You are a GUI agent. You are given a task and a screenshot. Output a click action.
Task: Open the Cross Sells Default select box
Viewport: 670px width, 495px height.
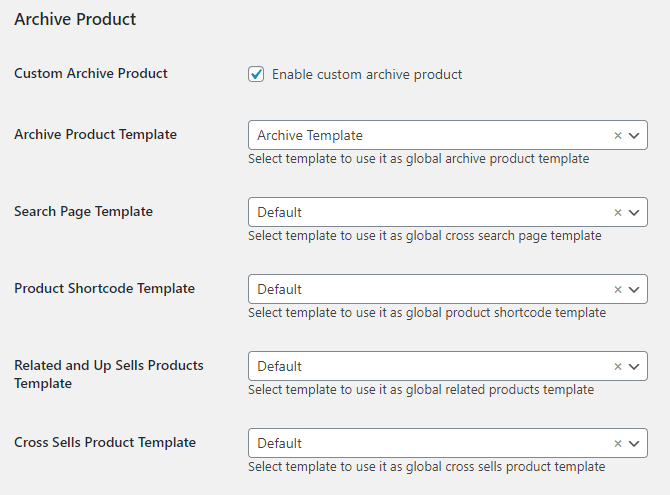pos(448,443)
